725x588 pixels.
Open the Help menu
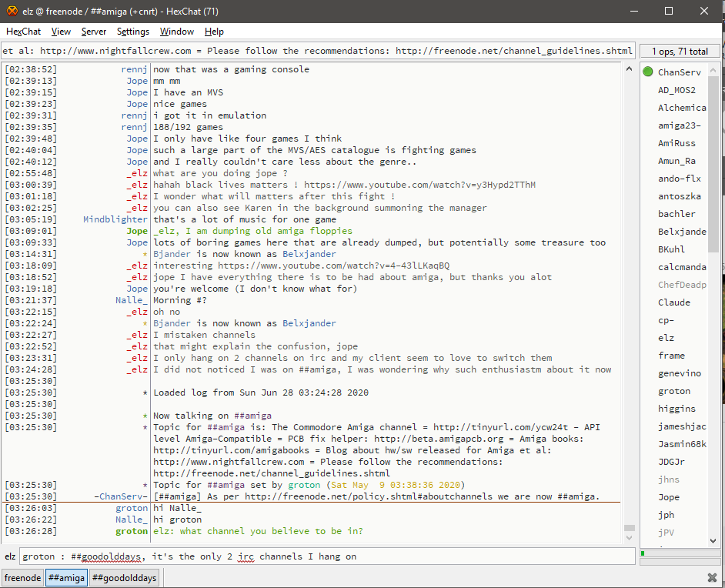pyautogui.click(x=214, y=32)
